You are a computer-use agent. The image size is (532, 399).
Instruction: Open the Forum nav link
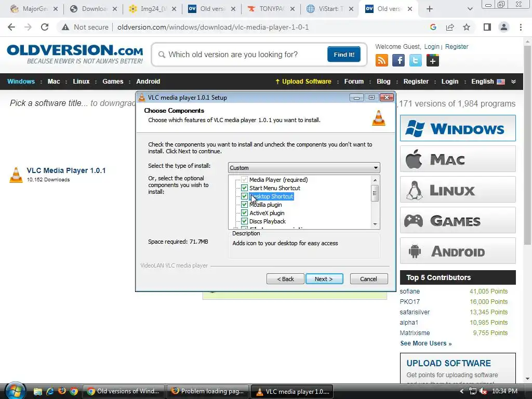(x=354, y=82)
